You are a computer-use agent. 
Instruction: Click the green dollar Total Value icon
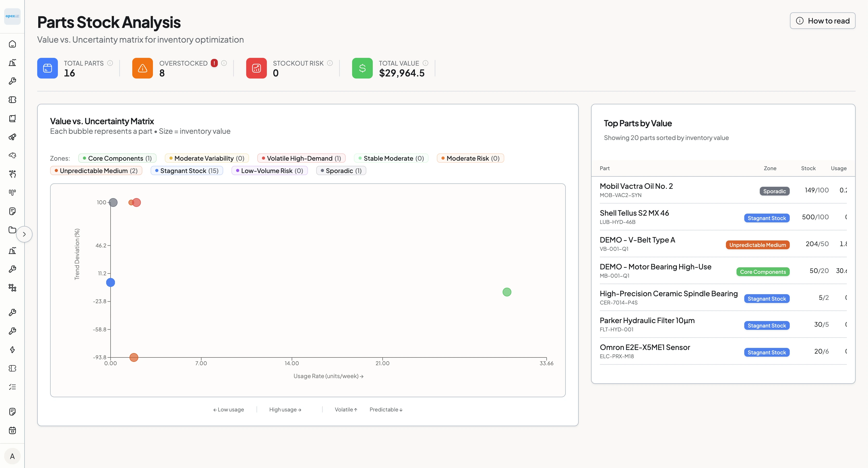point(362,68)
